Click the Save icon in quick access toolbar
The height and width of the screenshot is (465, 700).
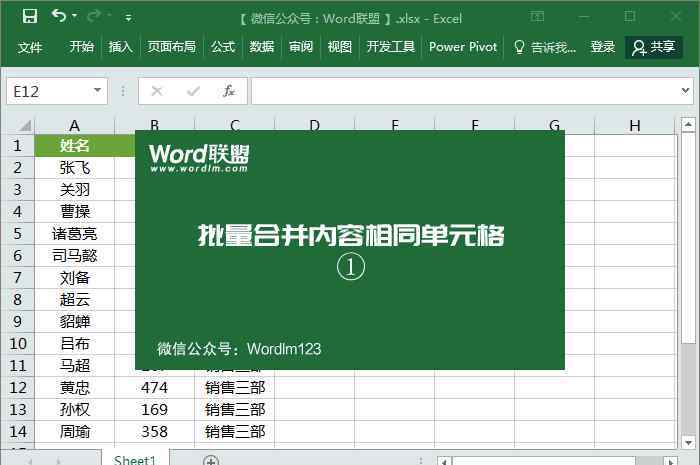click(x=30, y=17)
